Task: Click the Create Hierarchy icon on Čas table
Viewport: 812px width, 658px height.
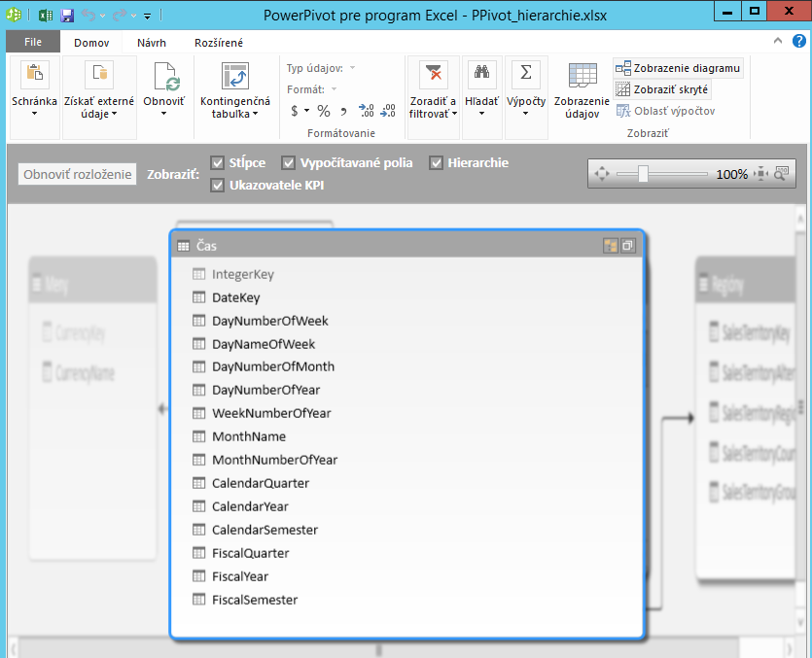Action: pyautogui.click(x=611, y=245)
